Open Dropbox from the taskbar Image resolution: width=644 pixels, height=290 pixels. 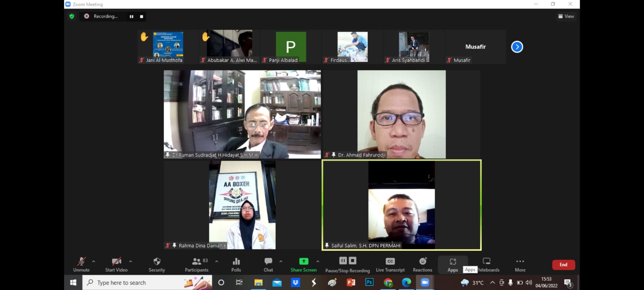click(x=295, y=283)
